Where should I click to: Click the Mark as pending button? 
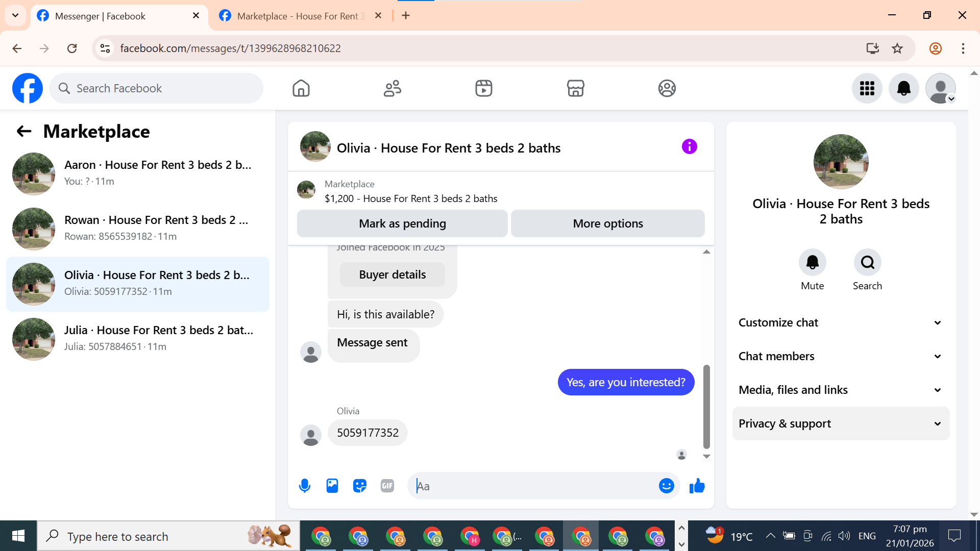[402, 223]
